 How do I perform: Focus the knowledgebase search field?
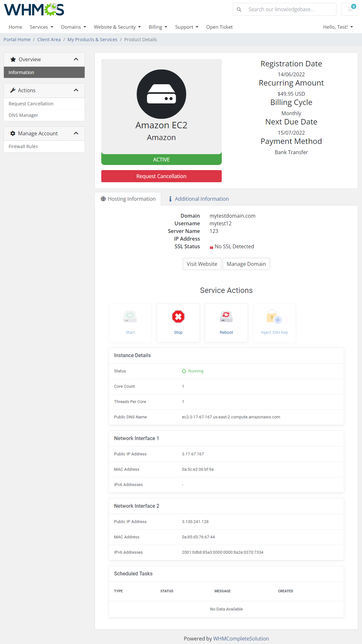click(290, 9)
